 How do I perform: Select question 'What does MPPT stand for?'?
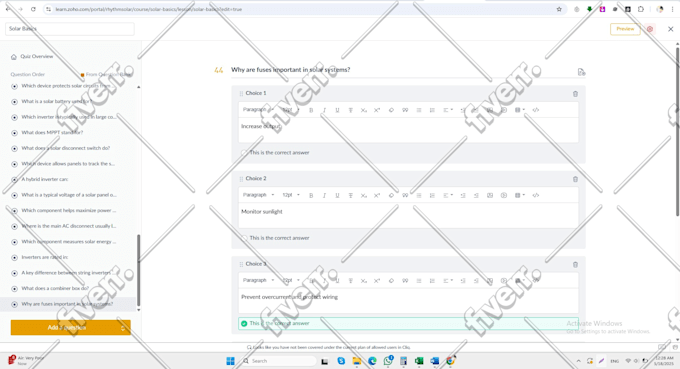[x=52, y=133]
